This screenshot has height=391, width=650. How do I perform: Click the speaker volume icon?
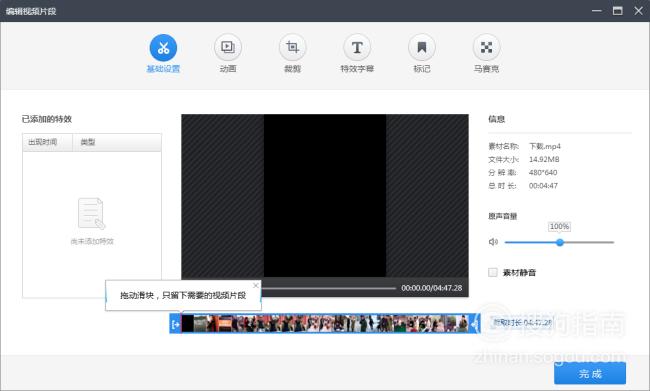(x=493, y=242)
